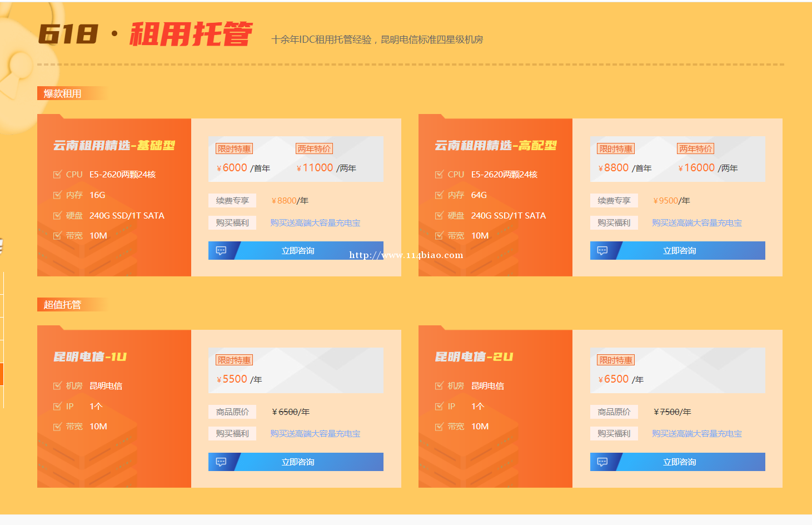Click 带宽 checkmark icon in 基础型 card
The height and width of the screenshot is (525, 812).
click(x=57, y=236)
